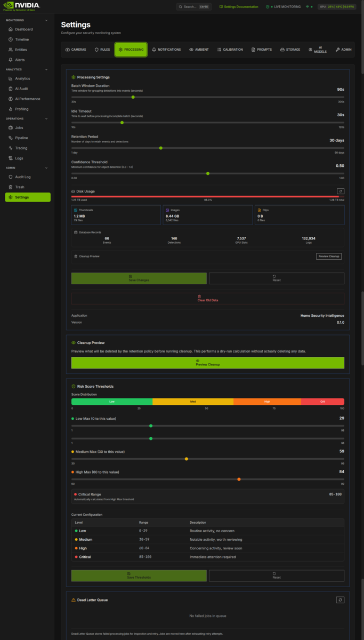Switch to the Notifications tab
This screenshot has width=364, height=640.
[x=166, y=50]
